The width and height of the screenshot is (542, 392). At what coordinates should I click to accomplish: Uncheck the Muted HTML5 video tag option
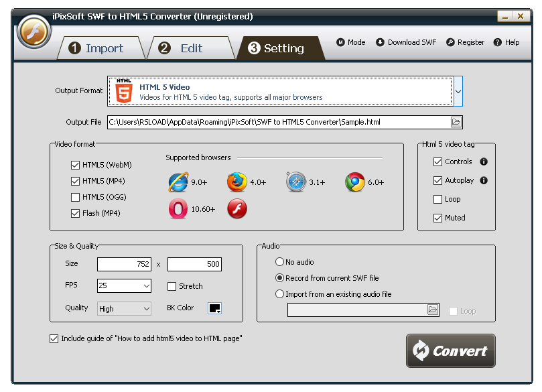click(x=437, y=218)
